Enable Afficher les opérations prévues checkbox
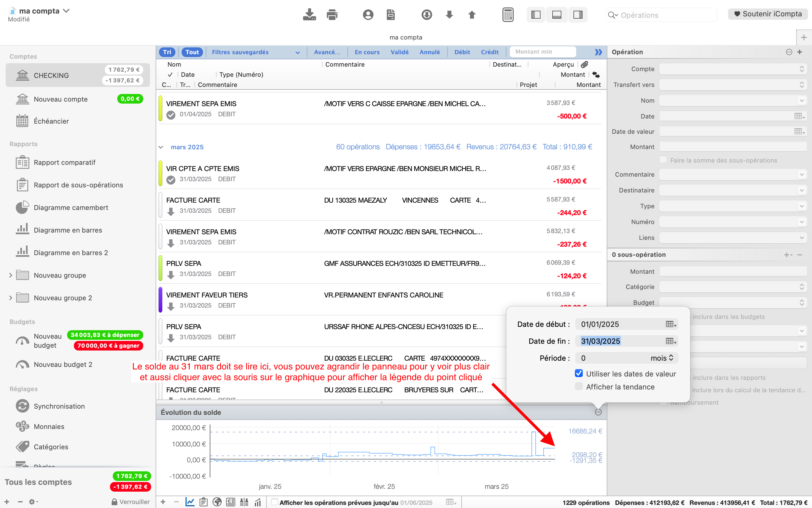This screenshot has width=812, height=508. click(x=274, y=502)
